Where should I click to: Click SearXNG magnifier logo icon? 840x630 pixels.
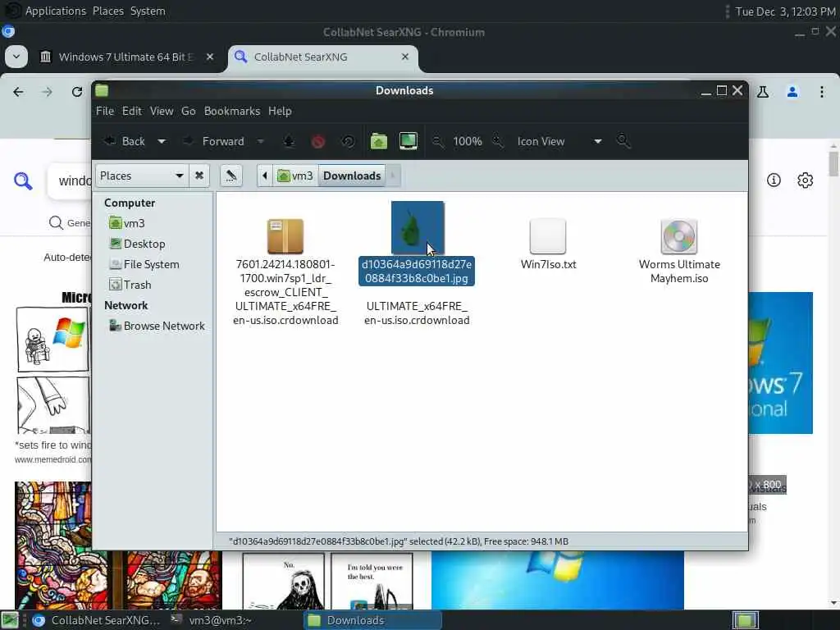(23, 181)
